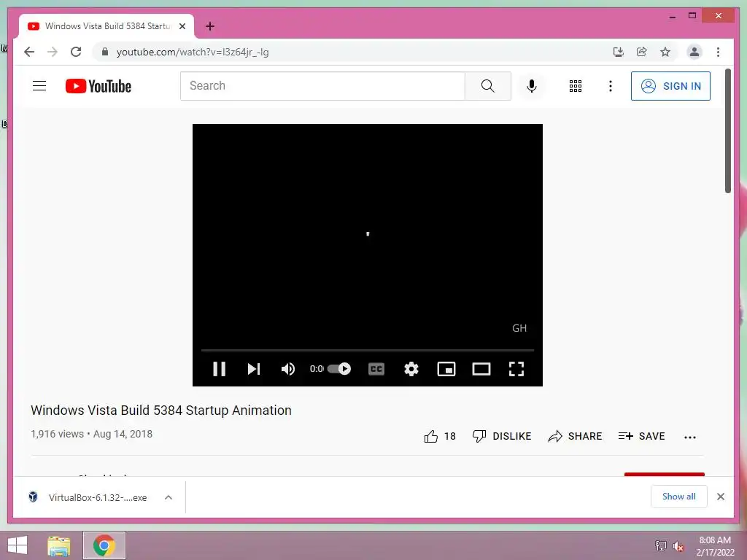
Task: Click the page vertical scrollbar
Action: pyautogui.click(x=728, y=131)
